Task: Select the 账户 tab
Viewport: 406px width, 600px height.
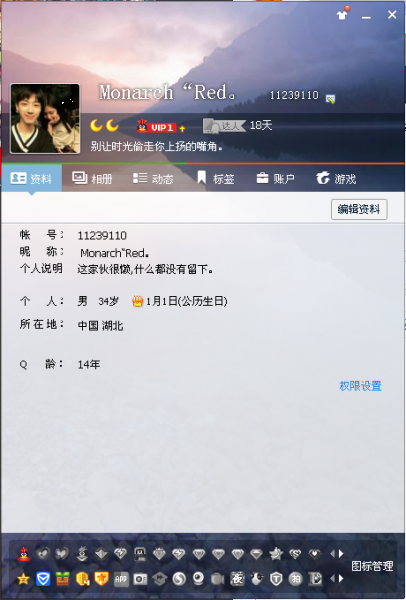Action: coord(276,178)
